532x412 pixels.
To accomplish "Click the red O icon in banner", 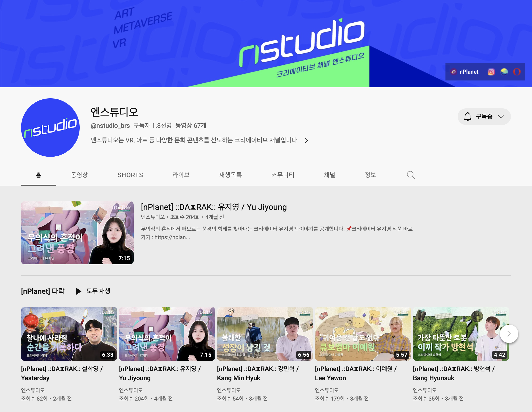I will tap(517, 72).
